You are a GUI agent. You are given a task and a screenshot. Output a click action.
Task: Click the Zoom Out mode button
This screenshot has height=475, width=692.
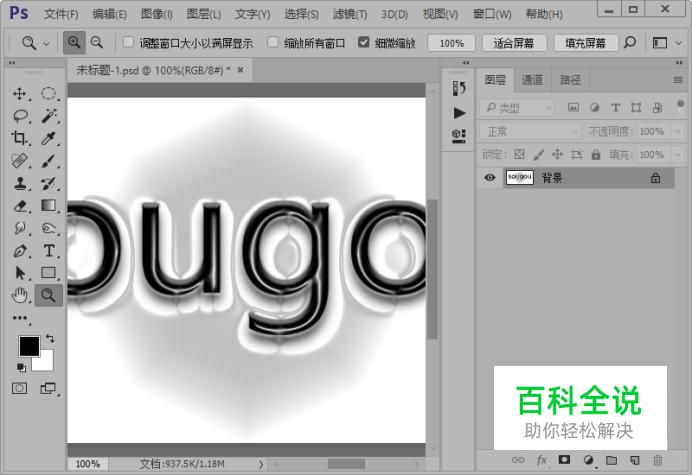97,43
